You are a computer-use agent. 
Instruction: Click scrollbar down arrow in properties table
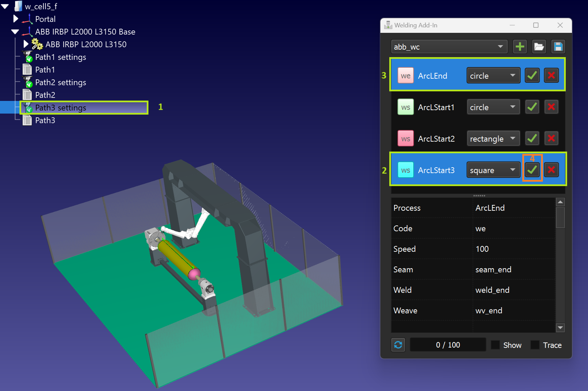coord(560,328)
